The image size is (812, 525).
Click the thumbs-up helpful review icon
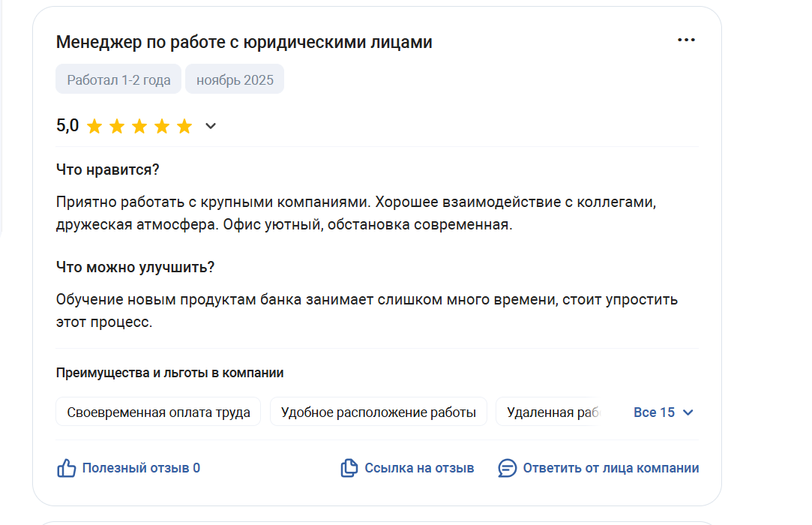(x=67, y=469)
